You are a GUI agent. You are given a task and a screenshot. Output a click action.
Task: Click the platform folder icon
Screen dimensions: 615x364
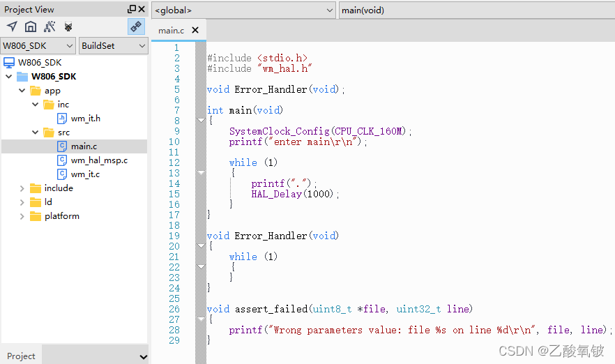tap(36, 216)
